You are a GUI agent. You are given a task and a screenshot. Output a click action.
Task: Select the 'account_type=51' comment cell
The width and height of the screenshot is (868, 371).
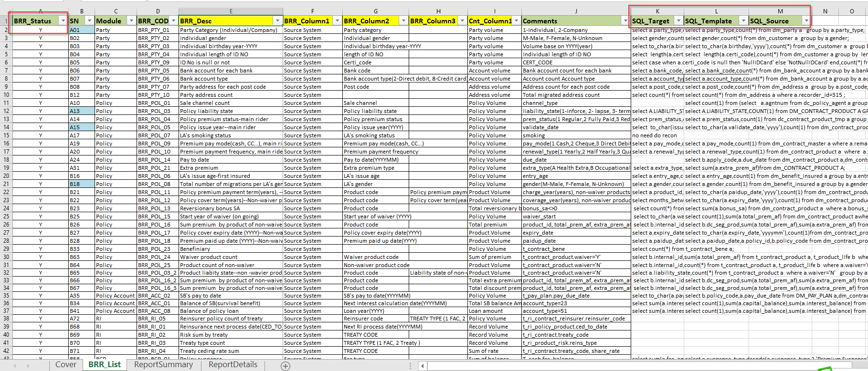pos(576,311)
